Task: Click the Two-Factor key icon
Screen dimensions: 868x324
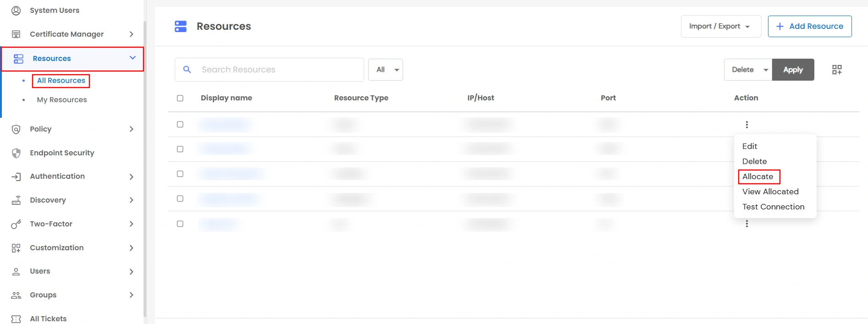Action: click(x=16, y=224)
